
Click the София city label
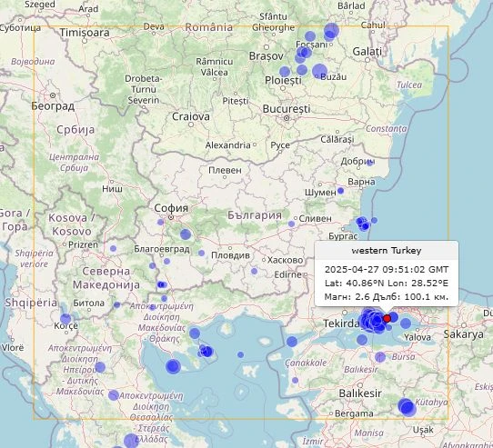click(171, 208)
